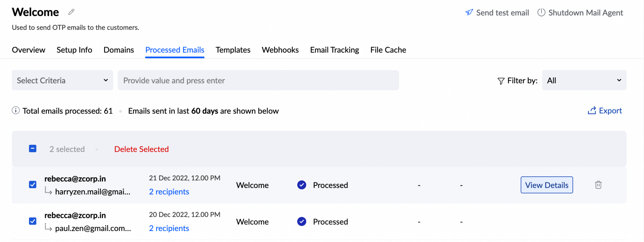Click the paper plane send test icon
Screen dimensions: 644x242
click(469, 13)
